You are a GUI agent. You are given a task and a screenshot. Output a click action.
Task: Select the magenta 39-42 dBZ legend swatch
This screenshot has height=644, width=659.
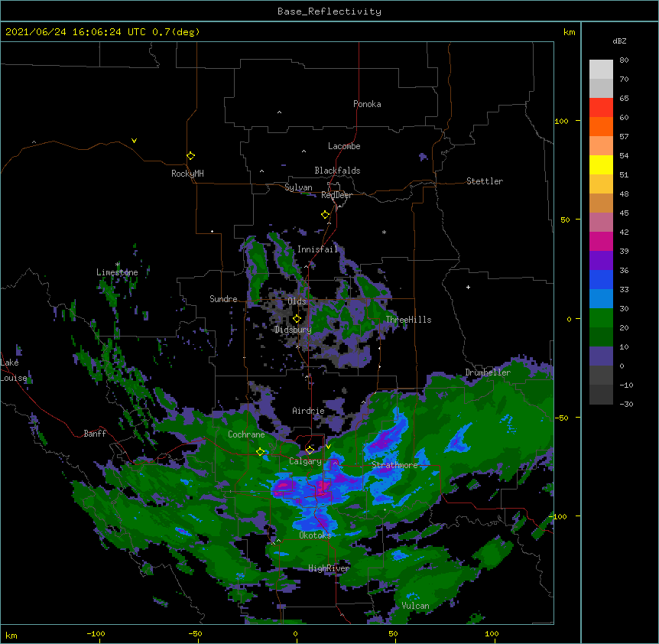[x=601, y=241]
